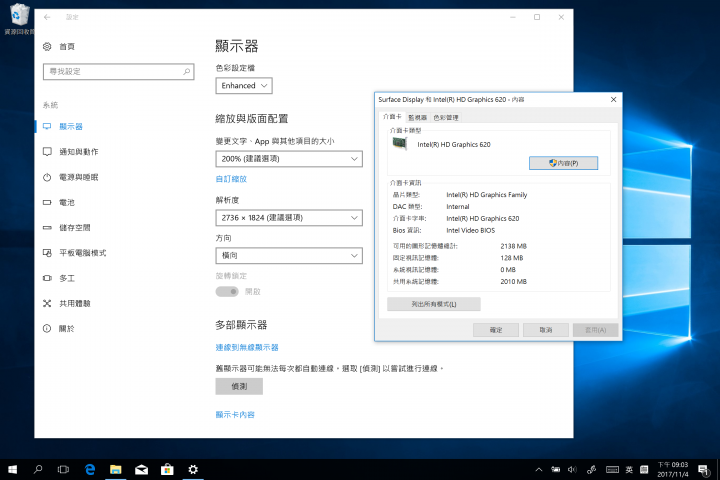Click 列出所有模式(L) button
Viewport: 720px width, 480px height.
(x=434, y=304)
